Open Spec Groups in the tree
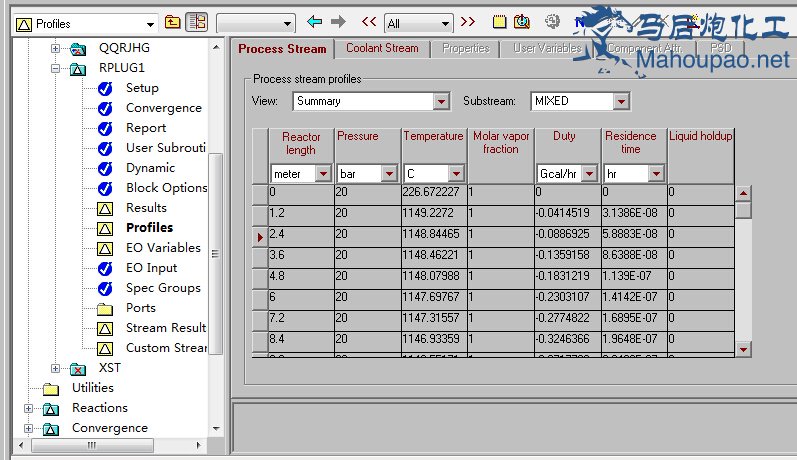797x460 pixels. pos(163,288)
